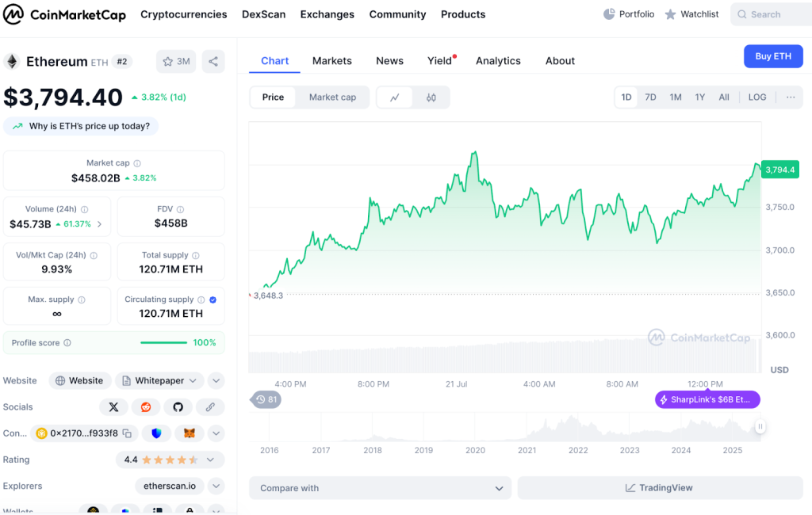Open the etherscan.io explorer link

pos(170,486)
